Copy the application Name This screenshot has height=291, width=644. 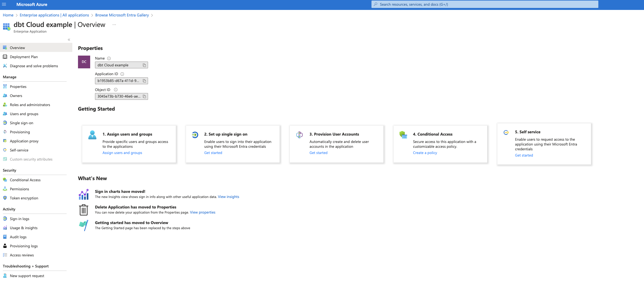click(x=145, y=65)
